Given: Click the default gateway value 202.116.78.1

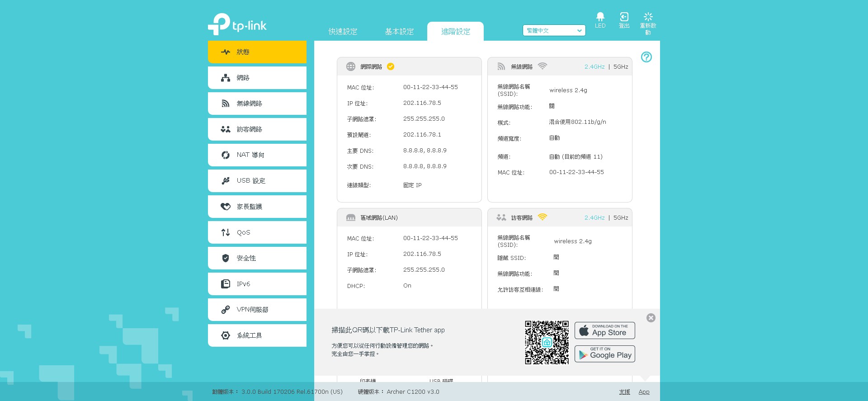Looking at the screenshot, I should [x=422, y=135].
